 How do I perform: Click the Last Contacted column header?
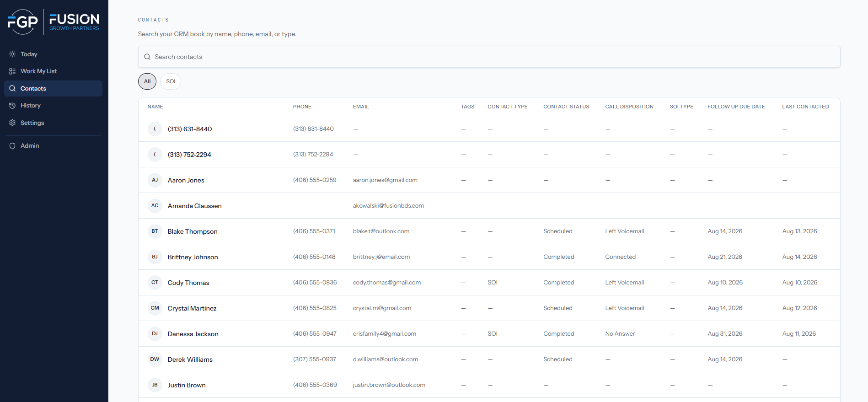tap(805, 107)
